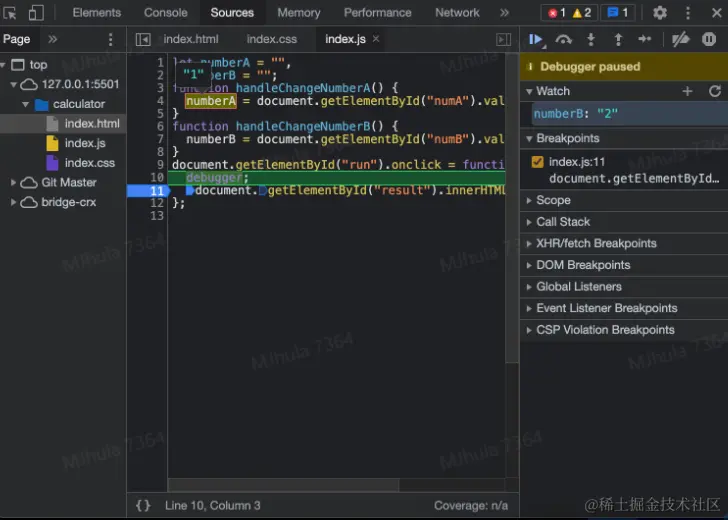728x520 pixels.
Task: Select the numberB watch expression
Action: [630, 114]
